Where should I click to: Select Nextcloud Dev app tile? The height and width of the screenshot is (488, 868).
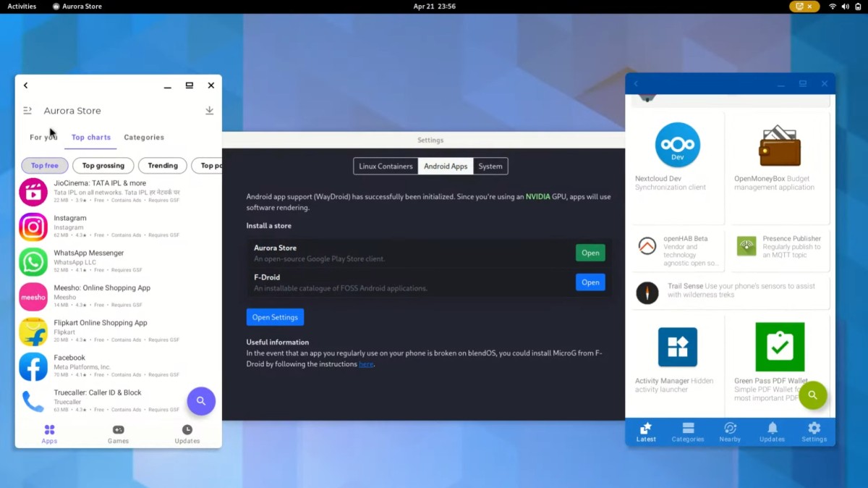677,168
